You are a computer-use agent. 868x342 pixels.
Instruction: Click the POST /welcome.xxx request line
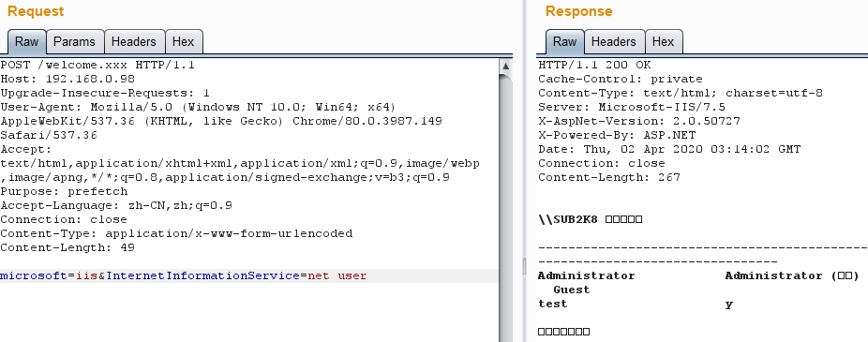pos(97,65)
